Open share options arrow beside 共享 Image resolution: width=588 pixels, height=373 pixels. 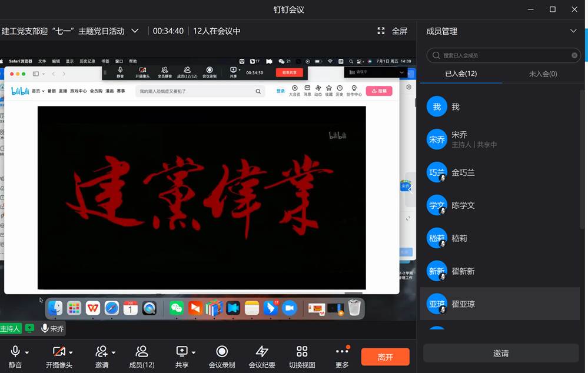click(194, 352)
